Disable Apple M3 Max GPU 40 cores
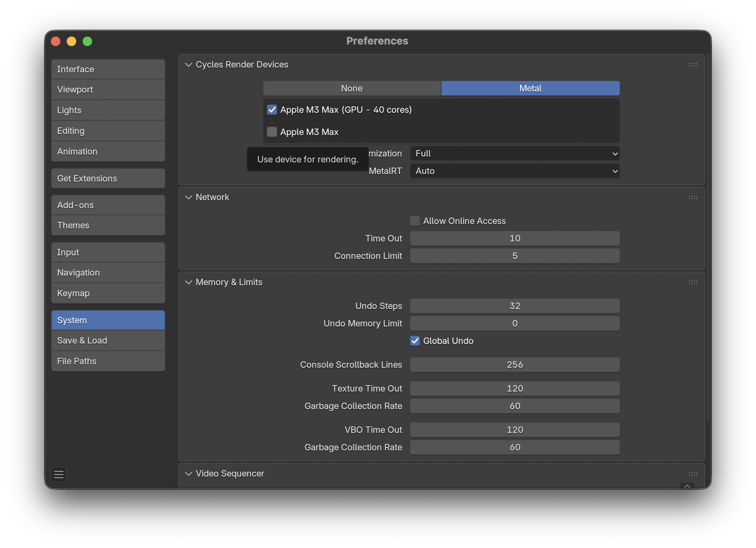This screenshot has height=548, width=756. [x=272, y=110]
